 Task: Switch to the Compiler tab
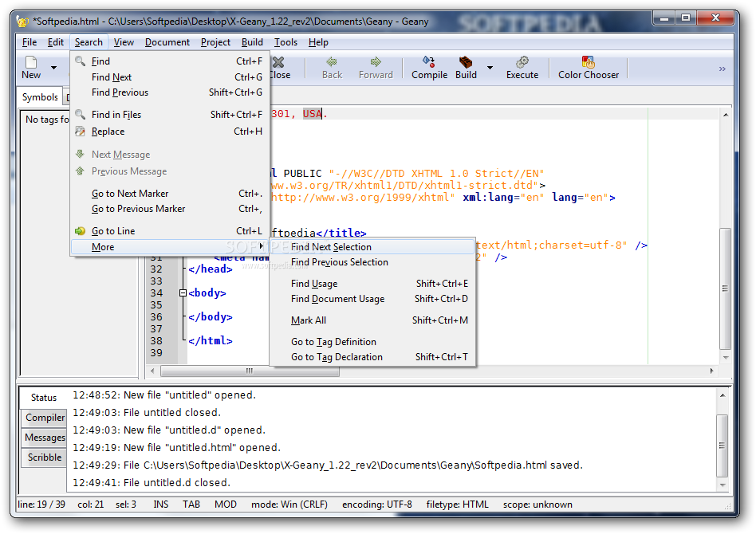pos(45,418)
